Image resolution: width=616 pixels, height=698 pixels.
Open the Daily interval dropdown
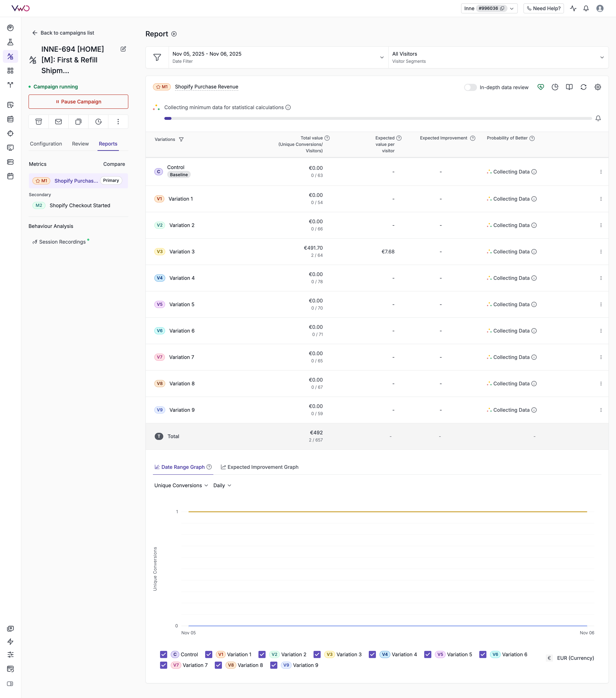(222, 485)
